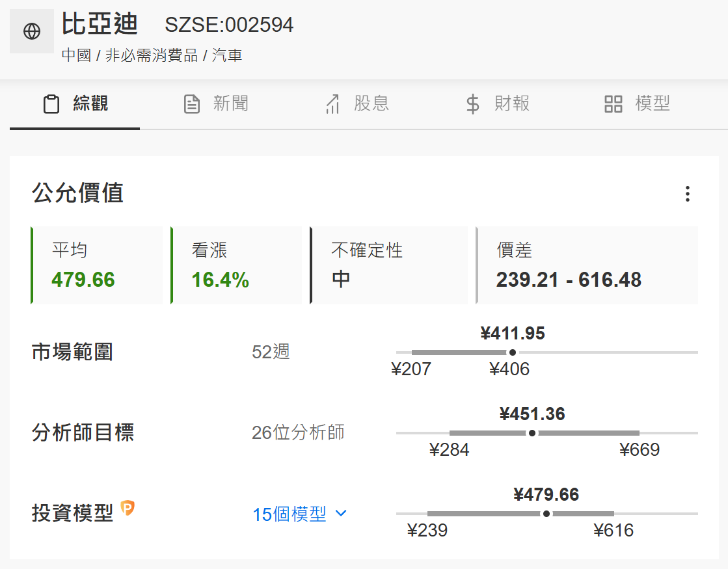This screenshot has width=728, height=569.
Task: Click the grid icon on 模型 tab
Action: pyautogui.click(x=613, y=104)
